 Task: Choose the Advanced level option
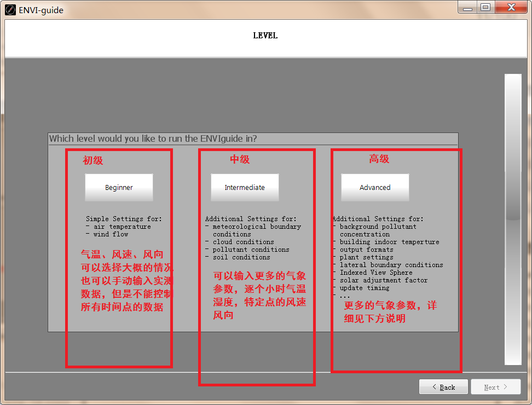pyautogui.click(x=374, y=187)
